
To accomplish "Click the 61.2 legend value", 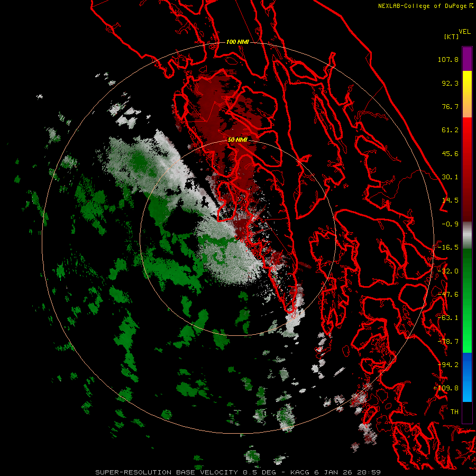I will pos(450,130).
